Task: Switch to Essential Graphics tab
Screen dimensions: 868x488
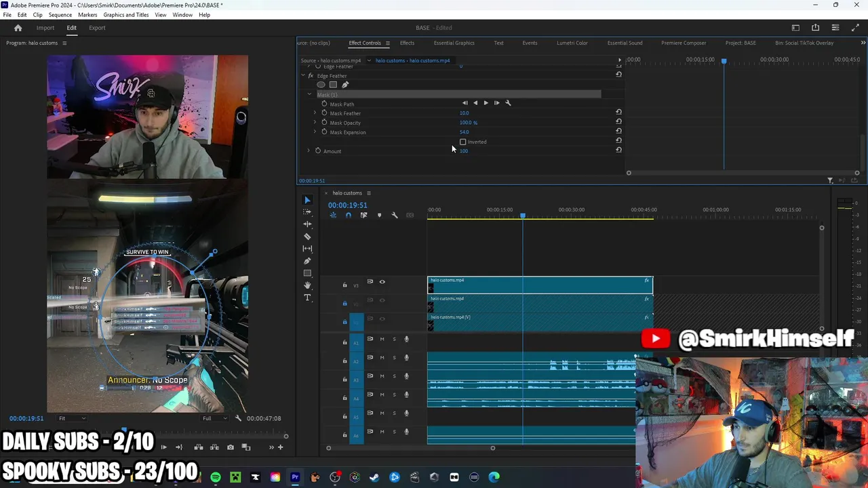Action: click(454, 43)
